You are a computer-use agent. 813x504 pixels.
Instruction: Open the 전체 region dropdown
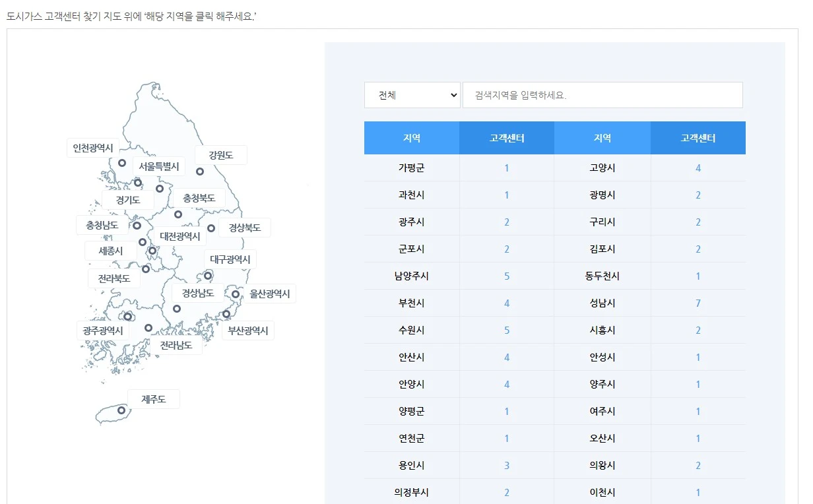tap(412, 95)
